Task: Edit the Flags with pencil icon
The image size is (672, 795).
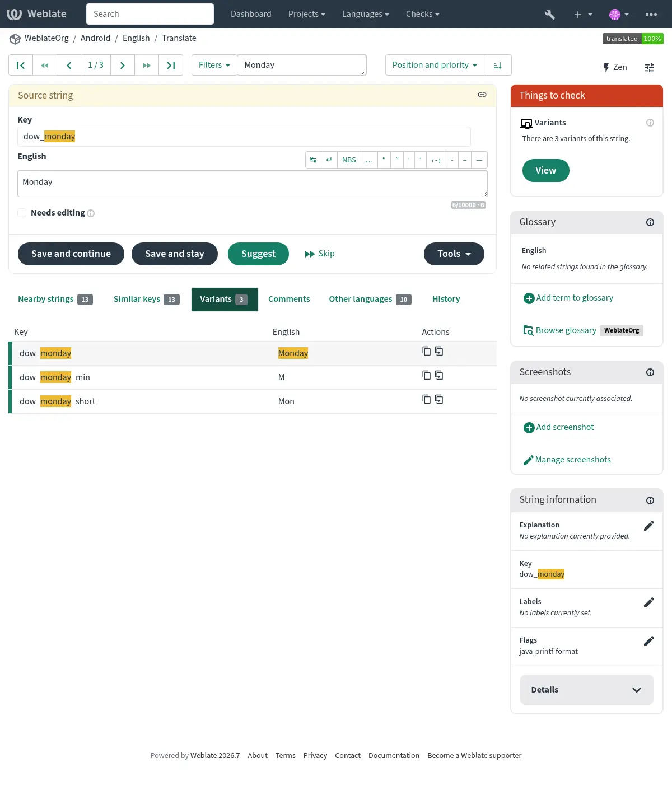Action: [x=649, y=641]
